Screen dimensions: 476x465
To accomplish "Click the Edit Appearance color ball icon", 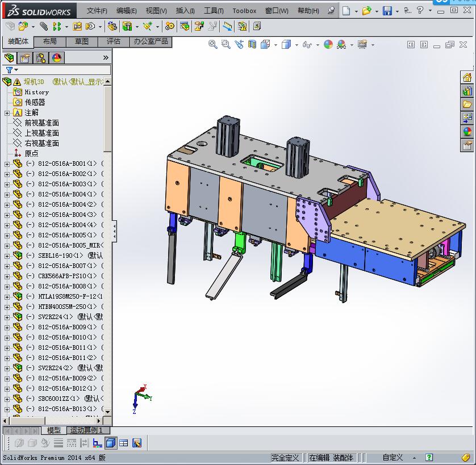I will [x=328, y=45].
